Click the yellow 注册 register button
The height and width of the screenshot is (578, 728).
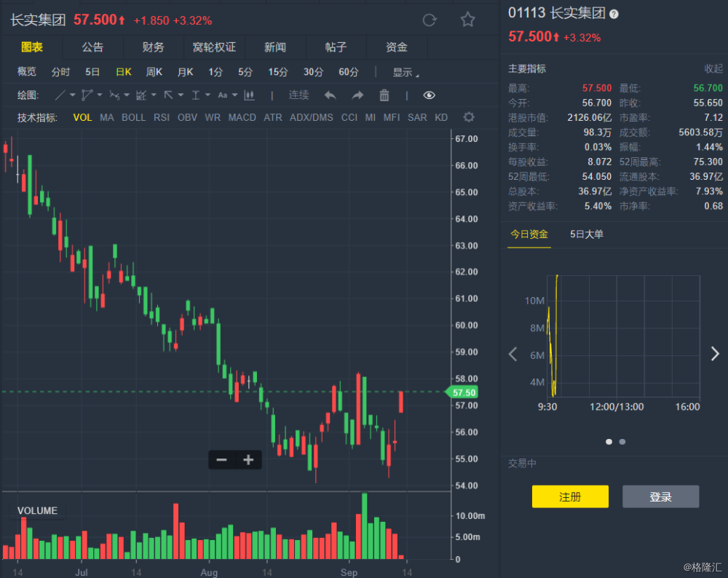(570, 496)
